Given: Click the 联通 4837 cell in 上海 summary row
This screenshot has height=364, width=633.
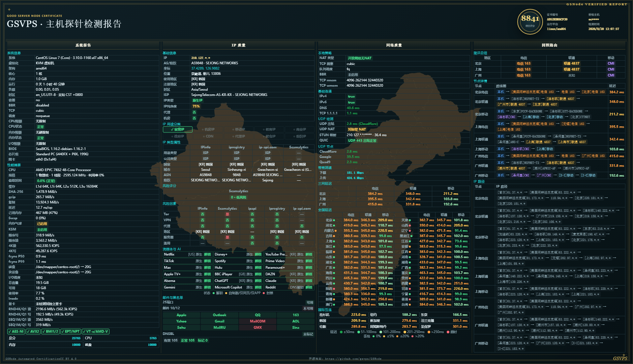Looking at the screenshot, I should tap(571, 70).
